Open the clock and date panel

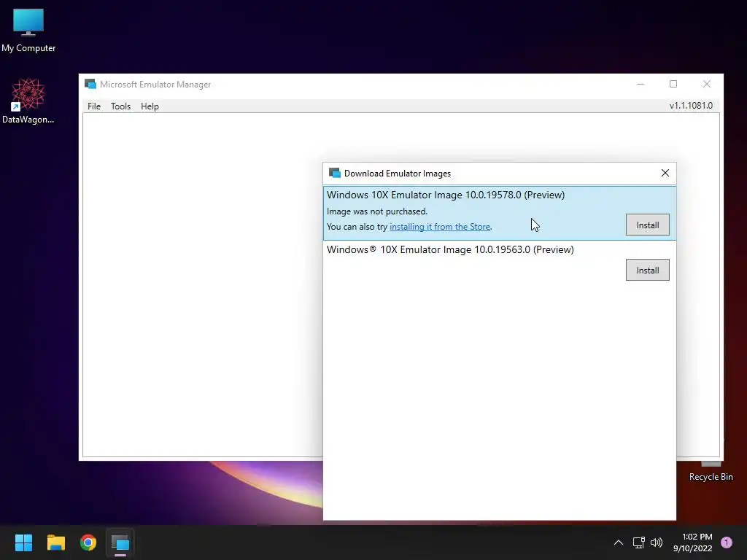pos(693,542)
